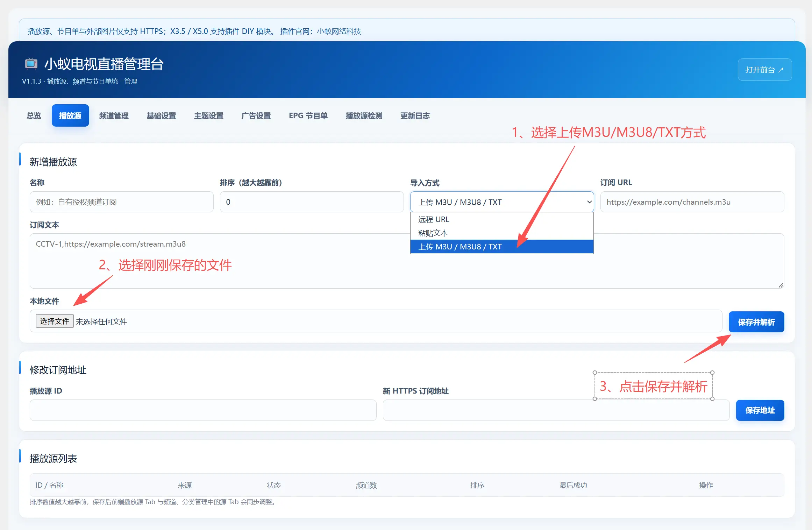
Task: Click the 保存地址 button
Action: click(x=760, y=410)
